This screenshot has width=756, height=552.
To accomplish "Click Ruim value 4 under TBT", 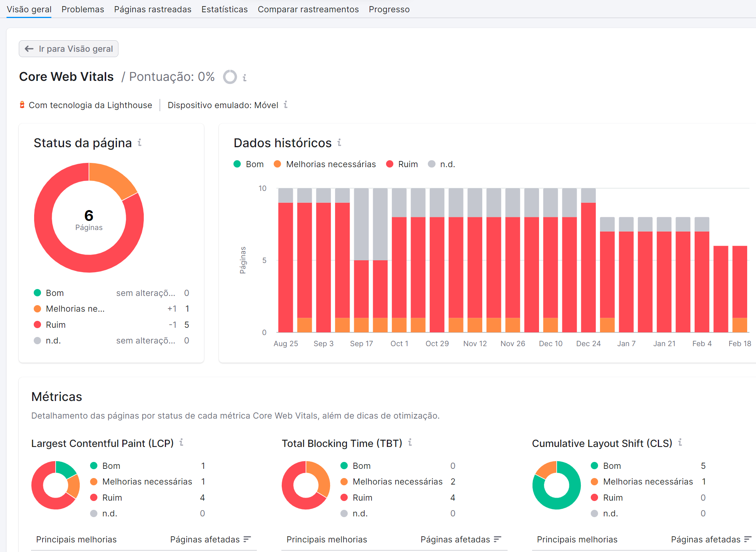I will click(453, 498).
